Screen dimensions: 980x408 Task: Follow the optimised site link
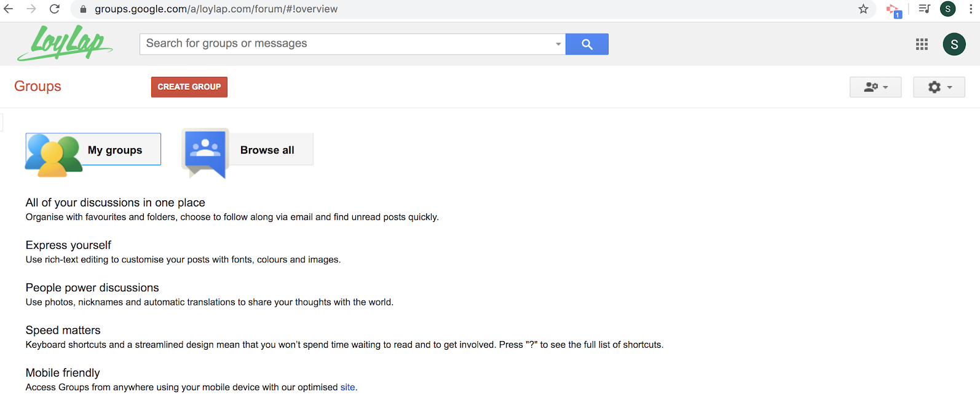(x=348, y=387)
